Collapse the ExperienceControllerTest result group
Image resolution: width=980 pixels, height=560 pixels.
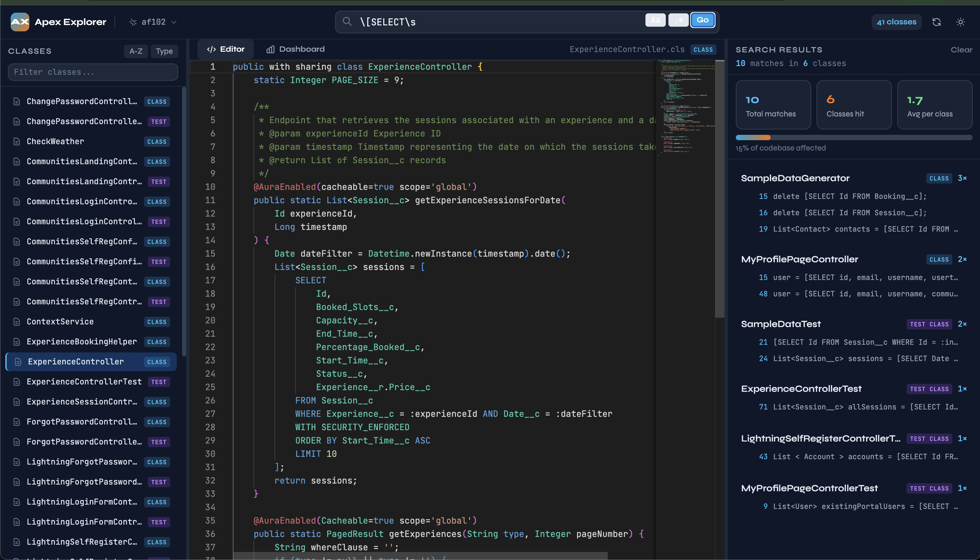pyautogui.click(x=854, y=388)
